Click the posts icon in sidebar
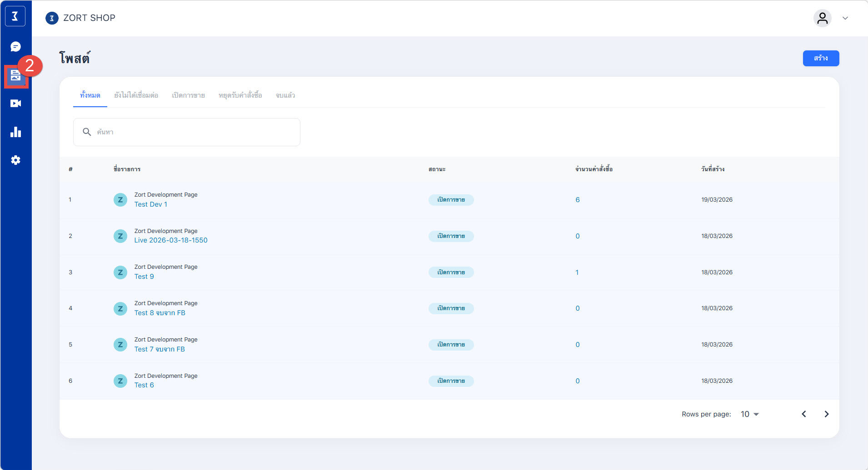Screen dimensions: 868x470 pos(16,76)
